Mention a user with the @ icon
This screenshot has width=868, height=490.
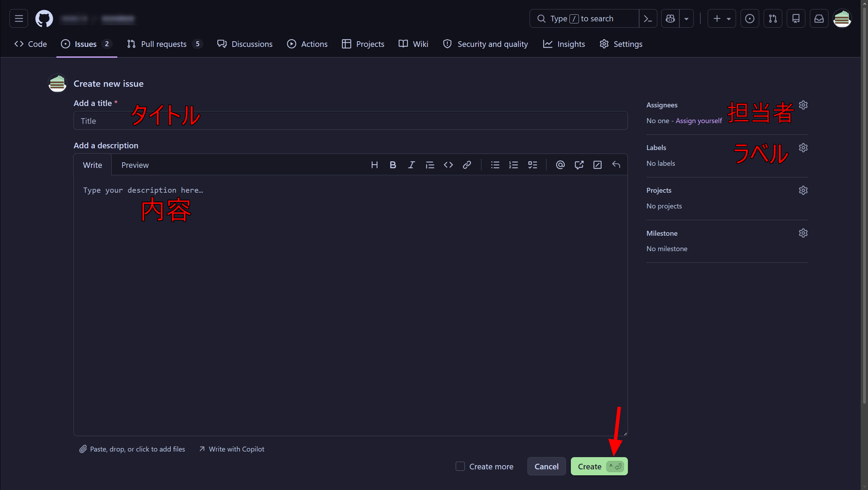tap(560, 165)
